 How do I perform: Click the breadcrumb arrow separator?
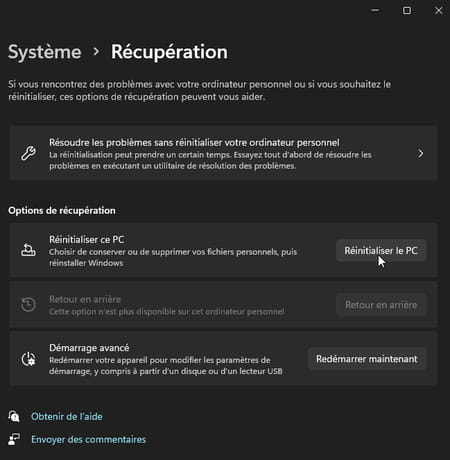(96, 52)
